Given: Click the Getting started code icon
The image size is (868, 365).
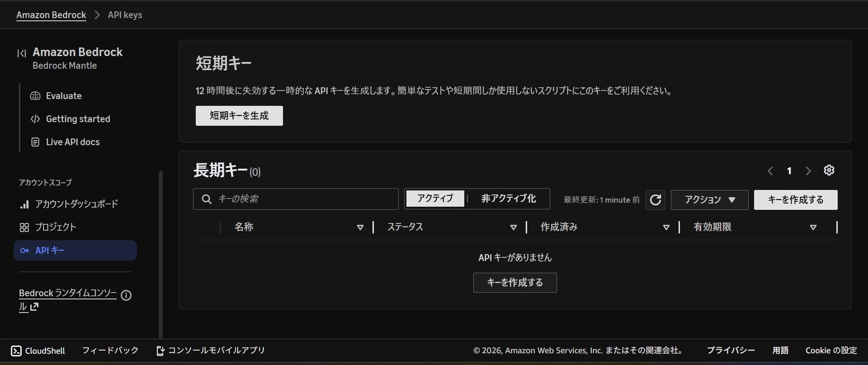Looking at the screenshot, I should [x=35, y=119].
